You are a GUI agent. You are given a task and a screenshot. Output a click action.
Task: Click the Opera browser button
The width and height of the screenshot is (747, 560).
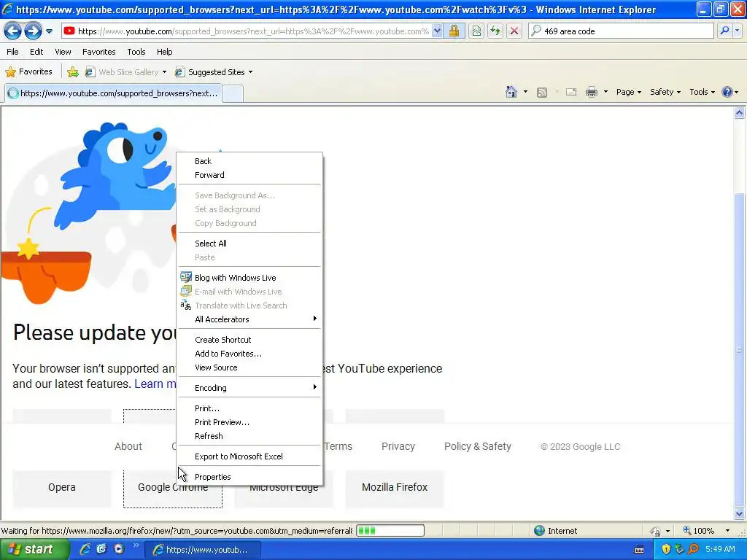pos(62,488)
